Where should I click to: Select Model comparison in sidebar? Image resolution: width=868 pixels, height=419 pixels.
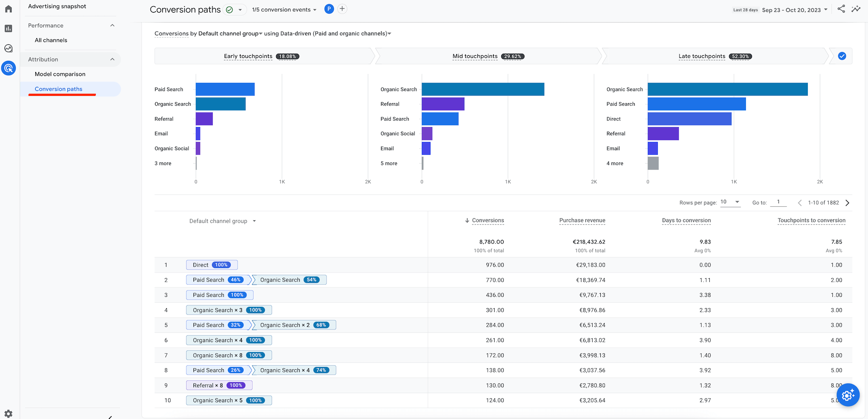(x=60, y=74)
